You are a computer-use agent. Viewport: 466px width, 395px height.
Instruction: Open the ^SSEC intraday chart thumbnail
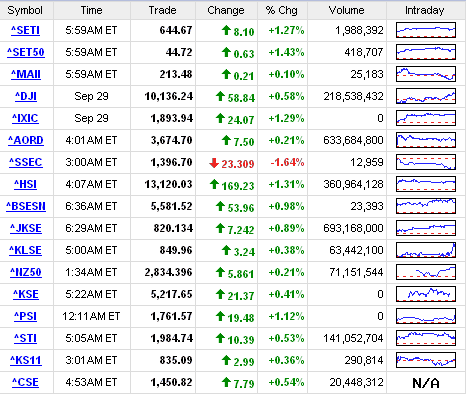[426, 162]
